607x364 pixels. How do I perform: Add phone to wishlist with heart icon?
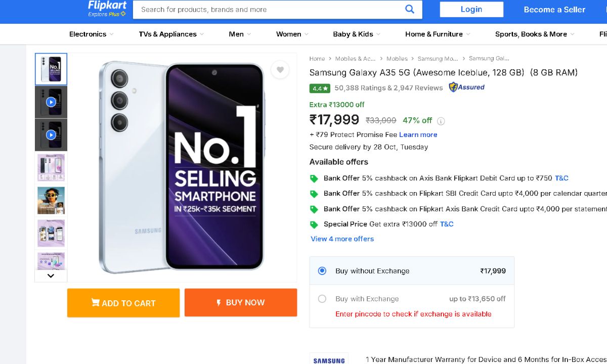(x=280, y=70)
